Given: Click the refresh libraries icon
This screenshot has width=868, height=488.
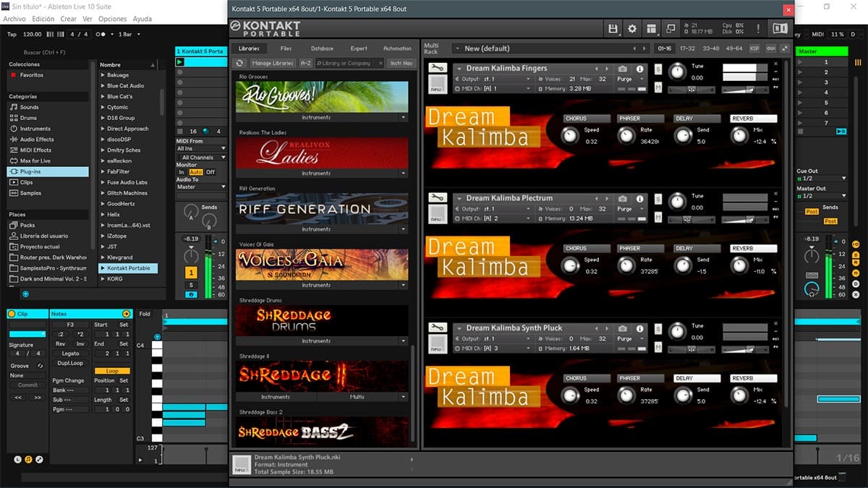Looking at the screenshot, I should [241, 63].
